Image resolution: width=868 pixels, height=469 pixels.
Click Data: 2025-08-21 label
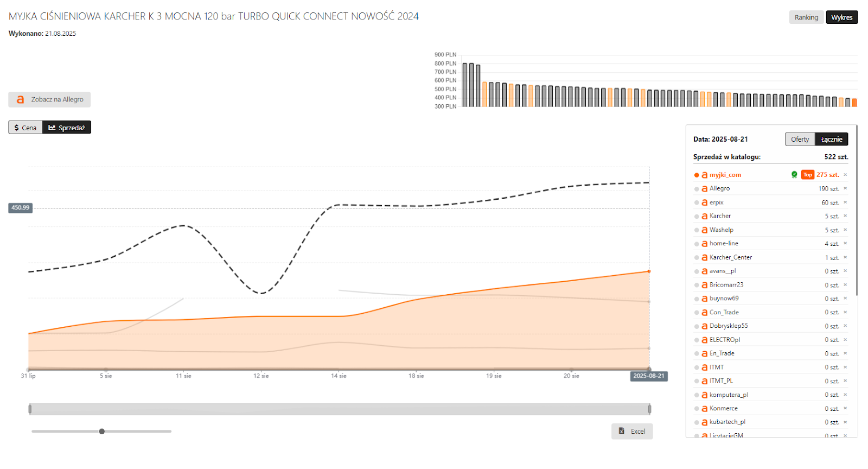pos(720,140)
